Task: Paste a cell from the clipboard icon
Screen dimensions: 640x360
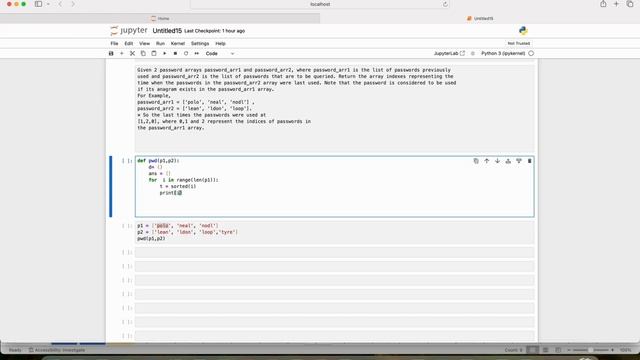Action: (154, 53)
